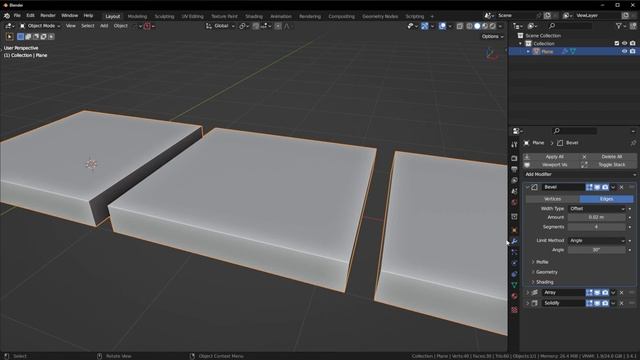Pin the properties editor context
The width and height of the screenshot is (640, 360).
[x=633, y=143]
